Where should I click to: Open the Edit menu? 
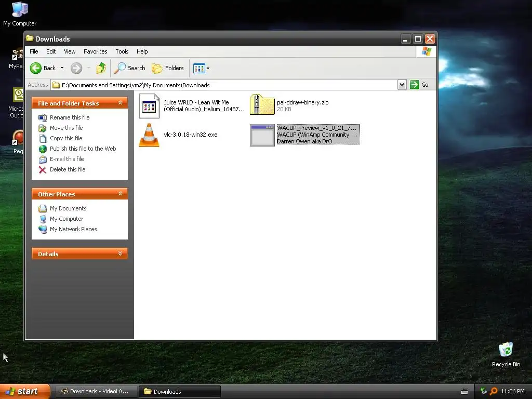click(51, 51)
